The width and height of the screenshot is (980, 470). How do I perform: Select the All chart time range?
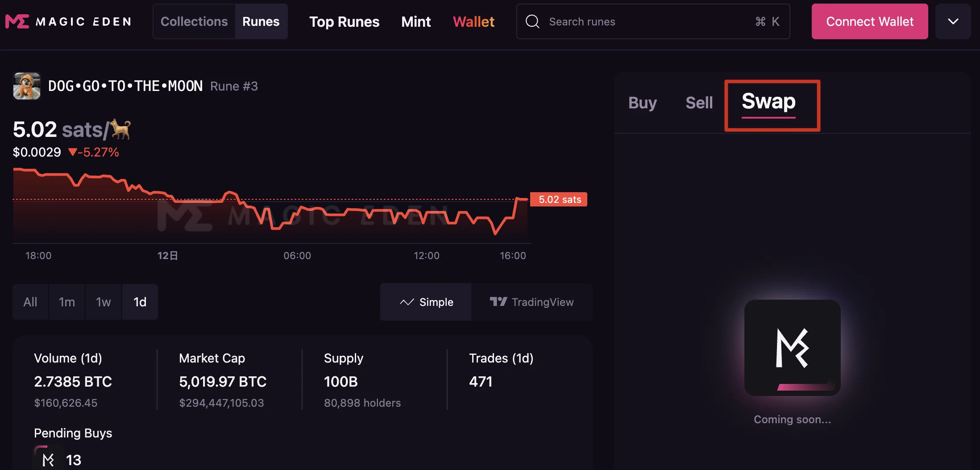tap(30, 302)
